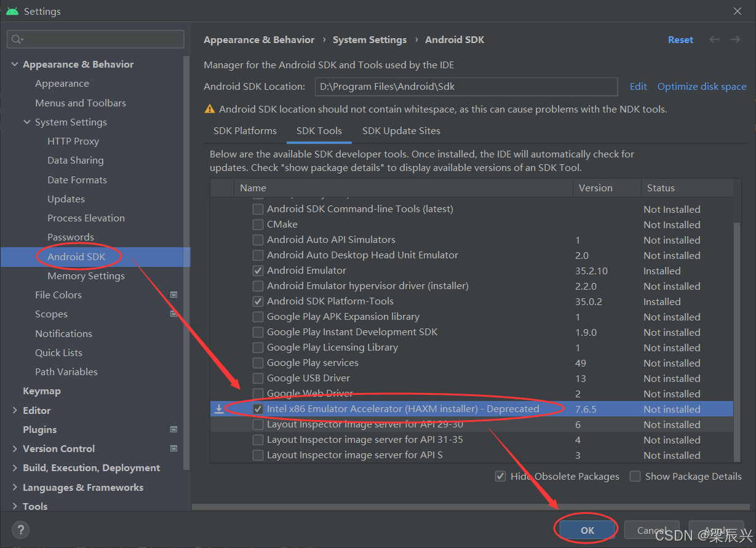
Task: Select the Layout Inspector image server for API S row
Action: pyautogui.click(x=472, y=455)
